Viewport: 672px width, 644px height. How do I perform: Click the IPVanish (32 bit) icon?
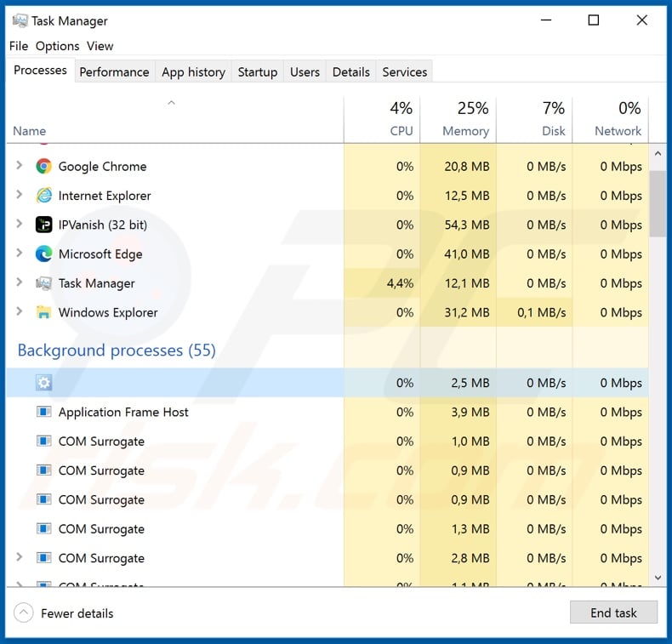point(43,225)
